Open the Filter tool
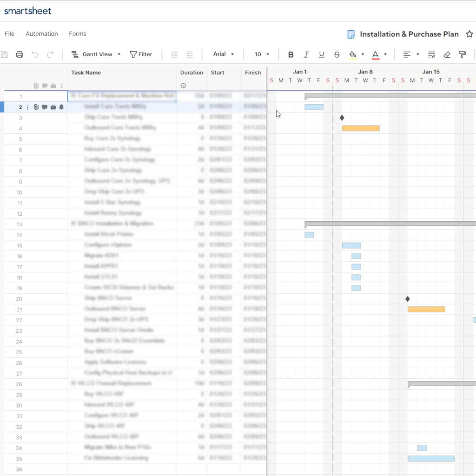Viewport: 476px width, 476px height. 141,54
